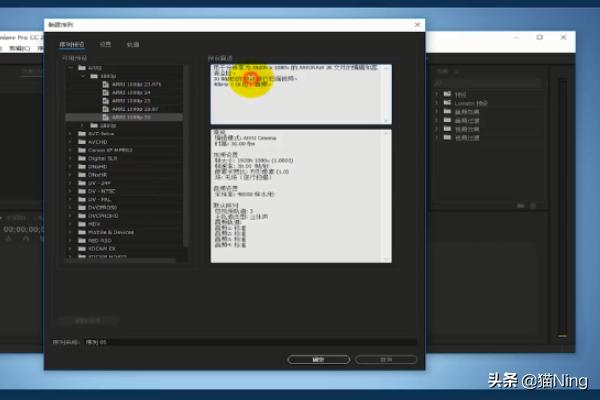Collapse the ARRI preset folder
The height and width of the screenshot is (400, 600).
pos(70,68)
